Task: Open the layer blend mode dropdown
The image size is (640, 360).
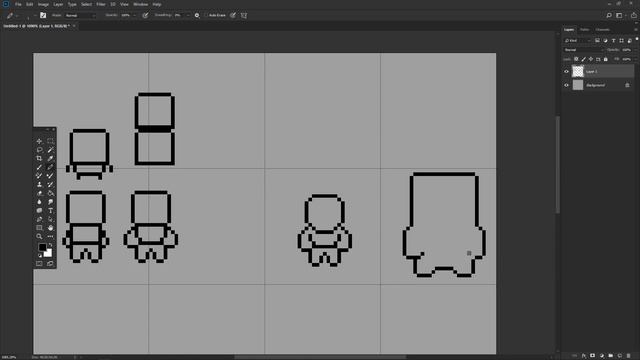Action: coord(583,50)
